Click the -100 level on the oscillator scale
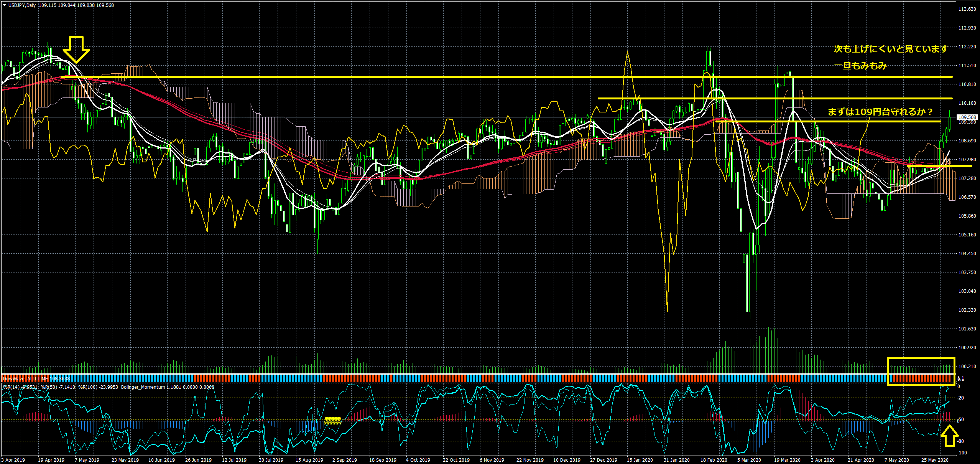980x464 pixels. click(962, 453)
